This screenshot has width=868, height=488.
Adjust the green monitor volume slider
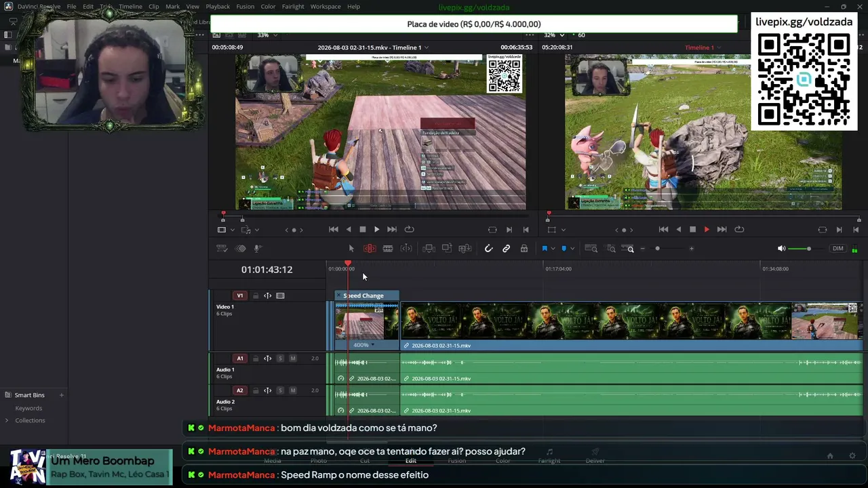click(x=807, y=249)
